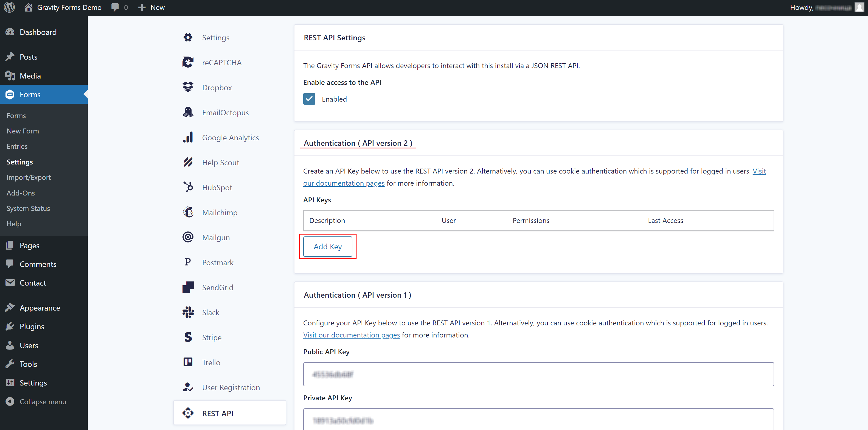The height and width of the screenshot is (430, 868).
Task: Click the Description column header
Action: pyautogui.click(x=327, y=220)
